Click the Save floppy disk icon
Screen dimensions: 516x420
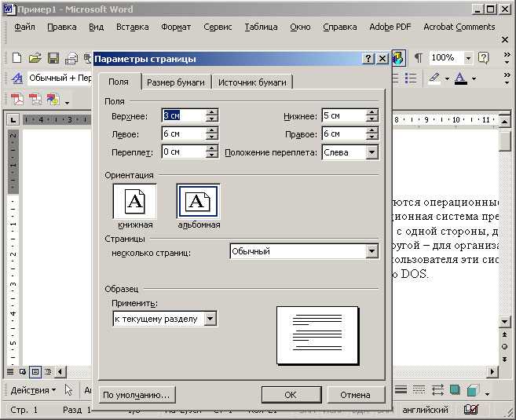53,58
